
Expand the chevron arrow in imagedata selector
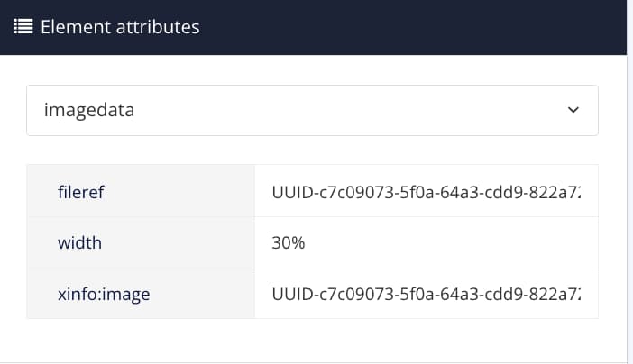(x=573, y=110)
